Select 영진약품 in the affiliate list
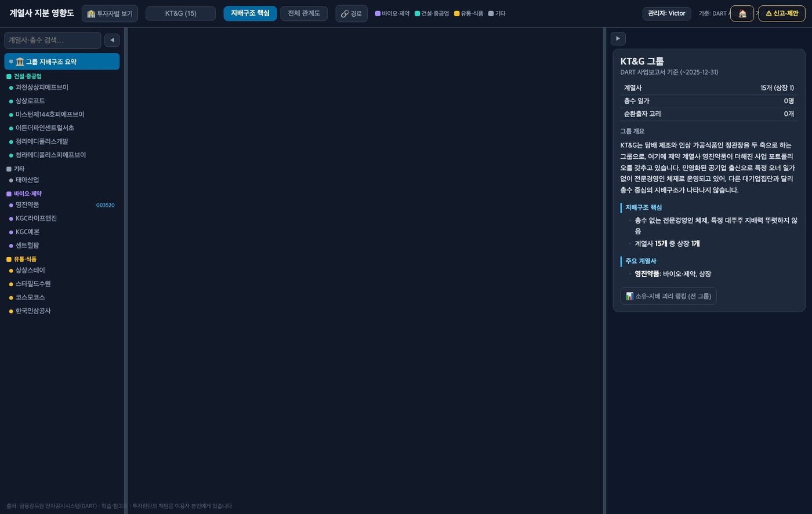This screenshot has width=812, height=514. click(x=62, y=205)
